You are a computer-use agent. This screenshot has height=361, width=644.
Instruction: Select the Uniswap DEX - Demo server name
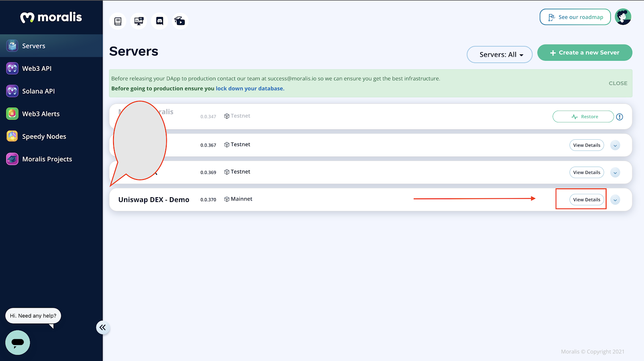[x=154, y=200]
